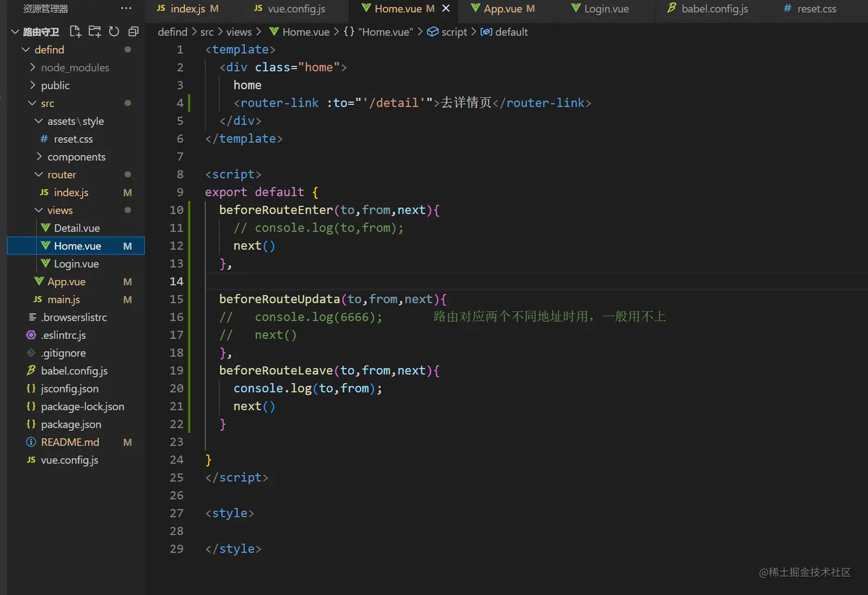The height and width of the screenshot is (595, 868).
Task: Click the Home.vue file breadcrumb segment
Action: pos(299,32)
